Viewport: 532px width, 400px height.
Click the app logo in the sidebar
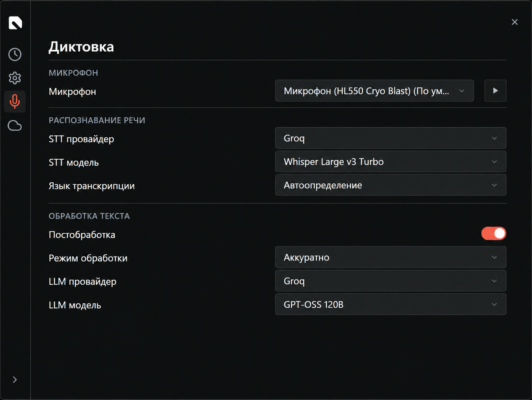pyautogui.click(x=15, y=23)
